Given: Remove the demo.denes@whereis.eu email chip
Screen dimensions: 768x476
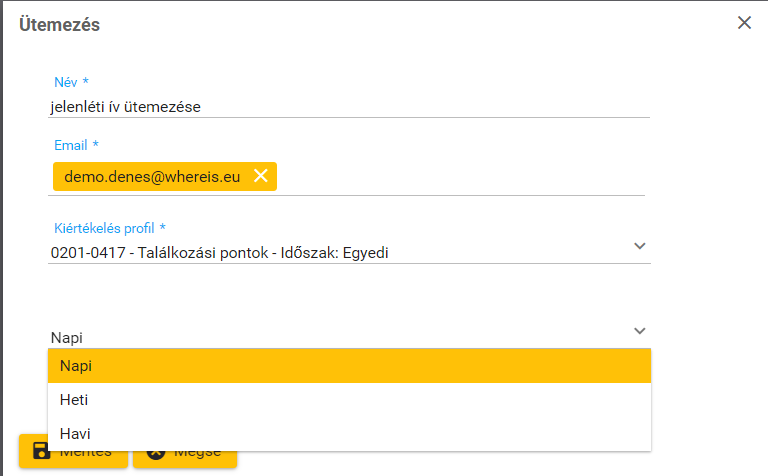Looking at the screenshot, I should click(x=261, y=176).
